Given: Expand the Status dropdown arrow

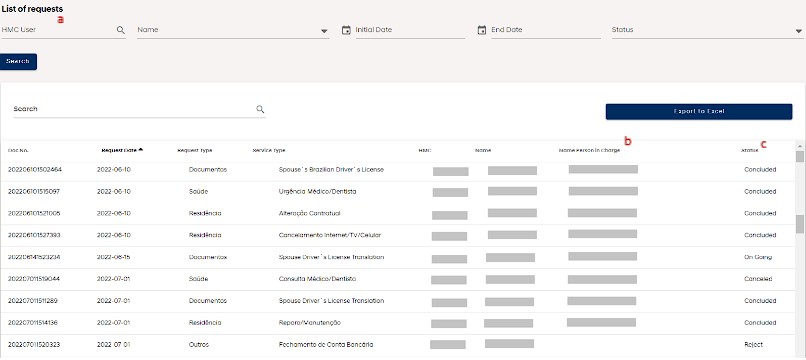Looking at the screenshot, I should coord(799,31).
